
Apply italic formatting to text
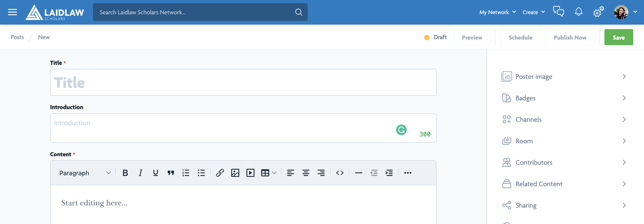140,173
